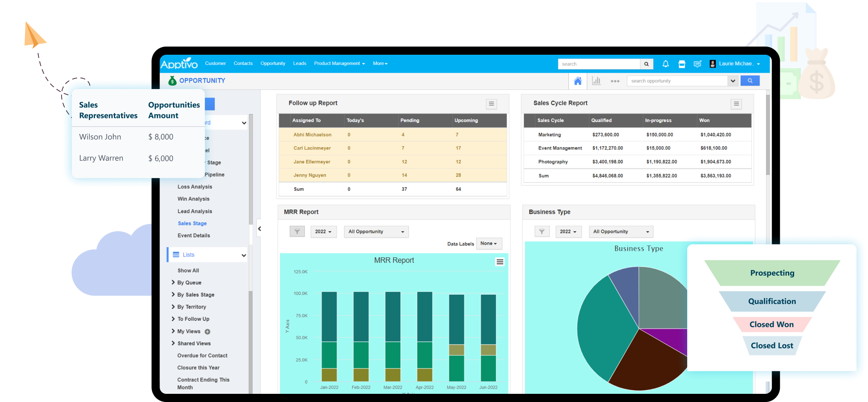Click the three dots more options icon
Viewport: 868px width, 402px height.
[615, 81]
